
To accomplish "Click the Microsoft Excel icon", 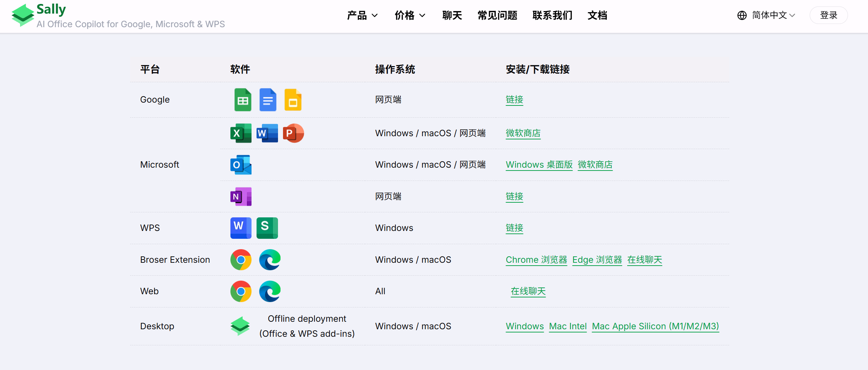I will pyautogui.click(x=241, y=133).
